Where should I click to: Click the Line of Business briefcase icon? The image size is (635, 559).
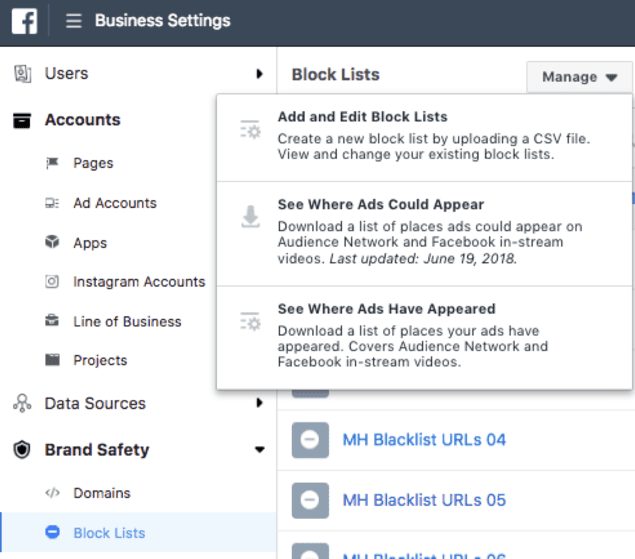pyautogui.click(x=52, y=322)
